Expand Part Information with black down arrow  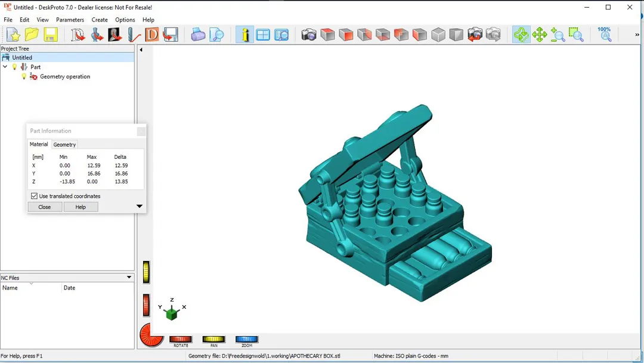pos(139,207)
